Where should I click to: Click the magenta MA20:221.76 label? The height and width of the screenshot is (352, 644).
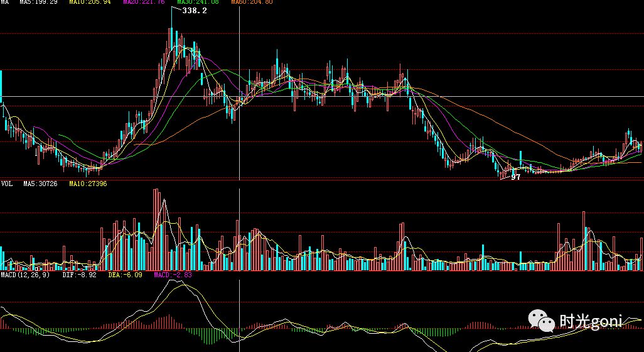144,3
